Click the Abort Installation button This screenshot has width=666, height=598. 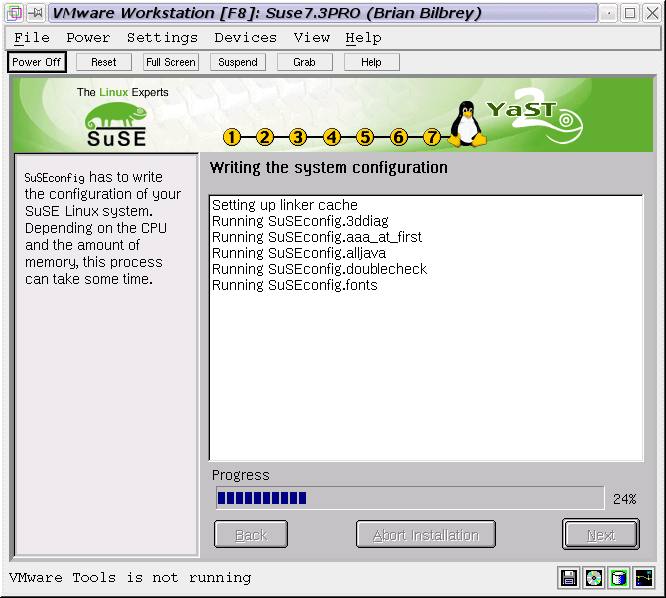[426, 535]
